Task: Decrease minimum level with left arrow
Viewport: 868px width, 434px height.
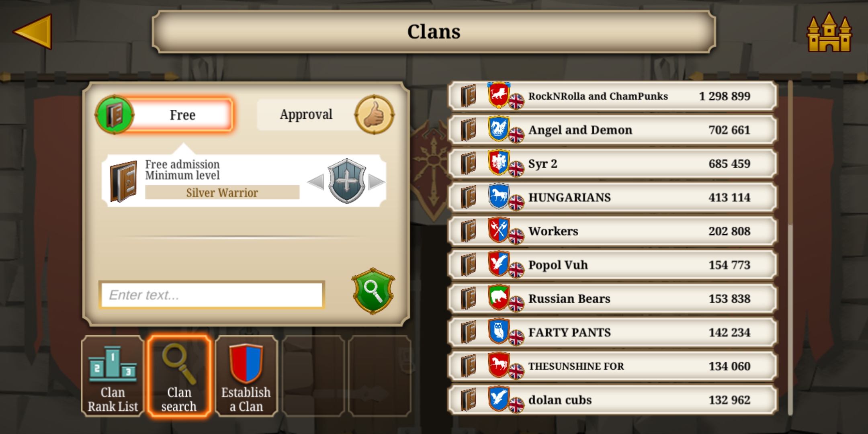Action: point(316,182)
